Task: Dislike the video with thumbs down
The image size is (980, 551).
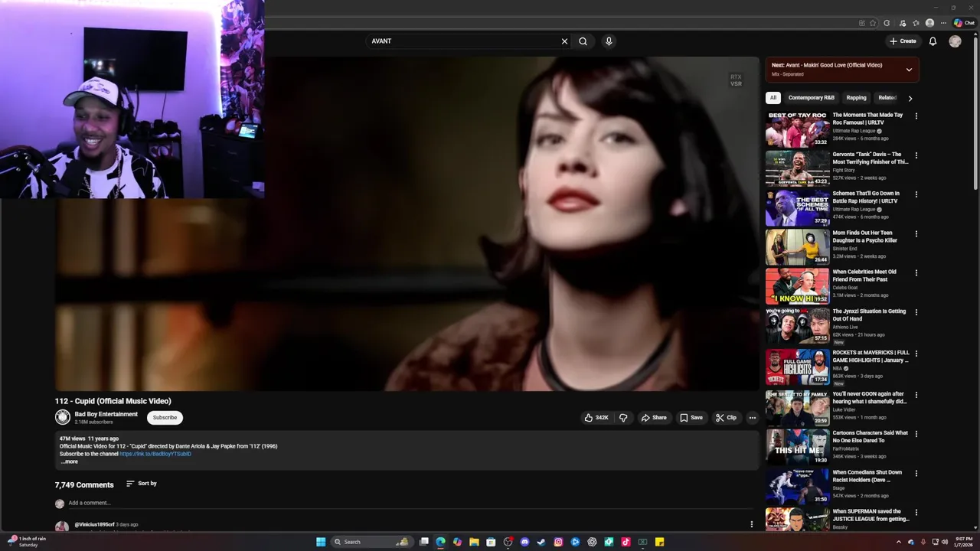Action: click(623, 418)
